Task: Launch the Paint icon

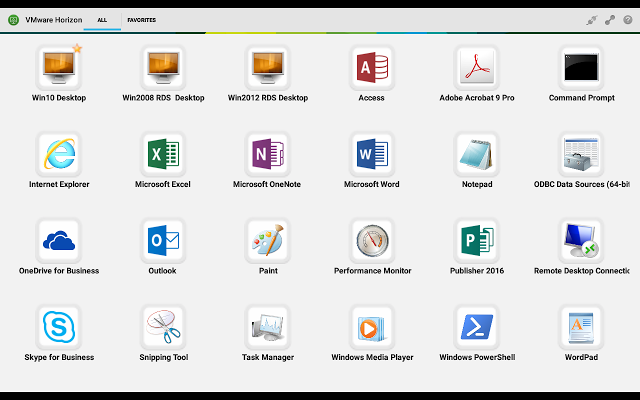Action: (268, 240)
